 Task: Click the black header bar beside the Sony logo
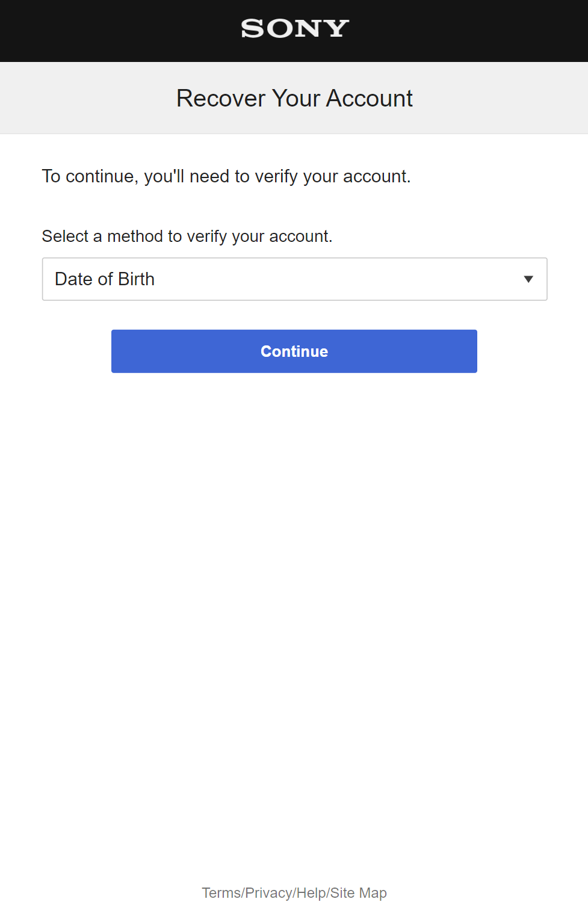click(x=120, y=30)
